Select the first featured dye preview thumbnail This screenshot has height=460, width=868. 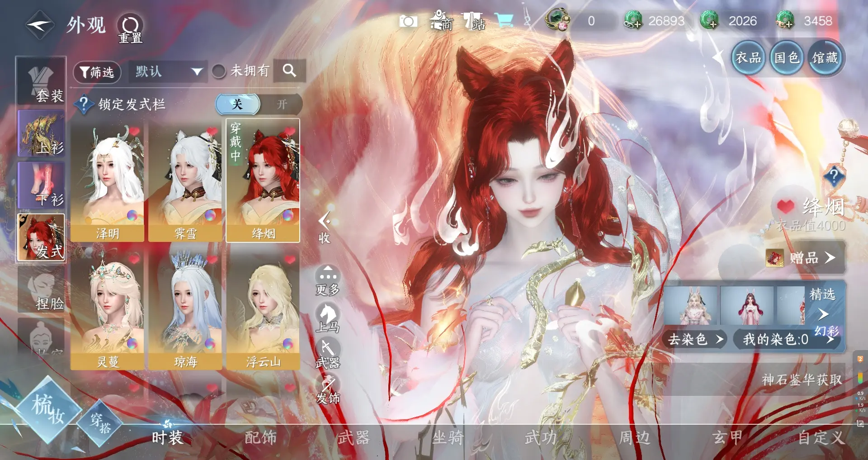[x=691, y=305]
